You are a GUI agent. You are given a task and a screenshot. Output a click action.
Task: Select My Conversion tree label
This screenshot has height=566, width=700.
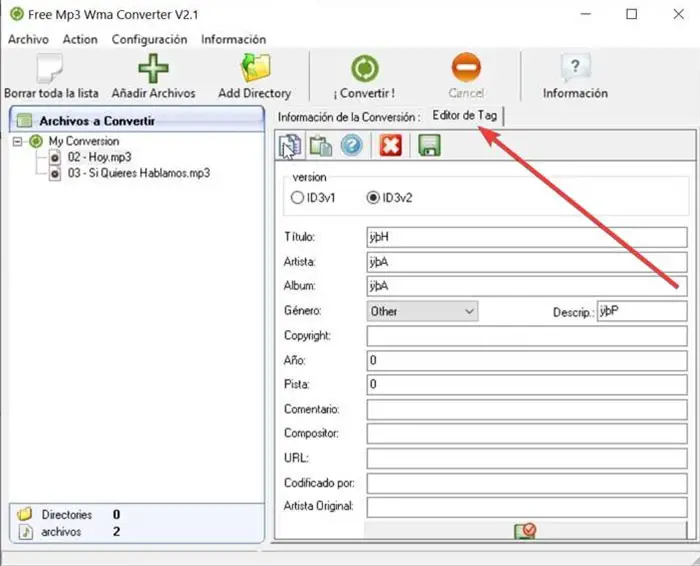tap(84, 142)
